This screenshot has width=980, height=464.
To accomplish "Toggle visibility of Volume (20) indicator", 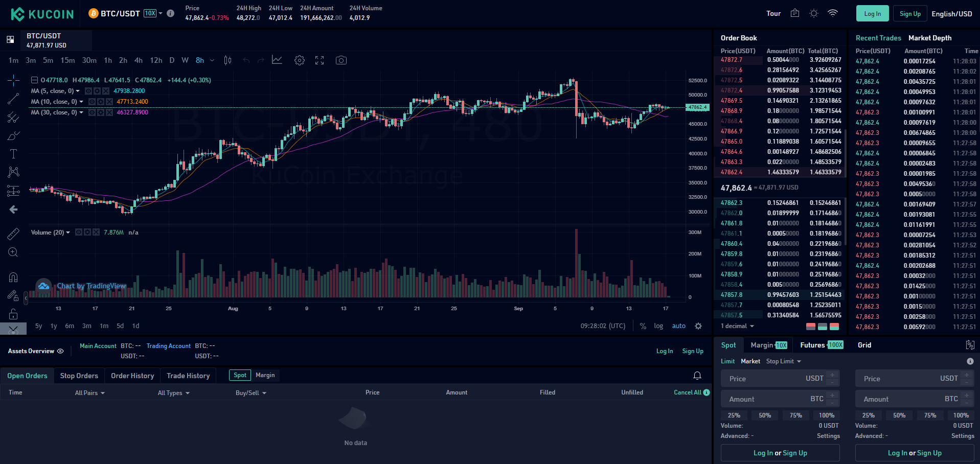I will [79, 232].
